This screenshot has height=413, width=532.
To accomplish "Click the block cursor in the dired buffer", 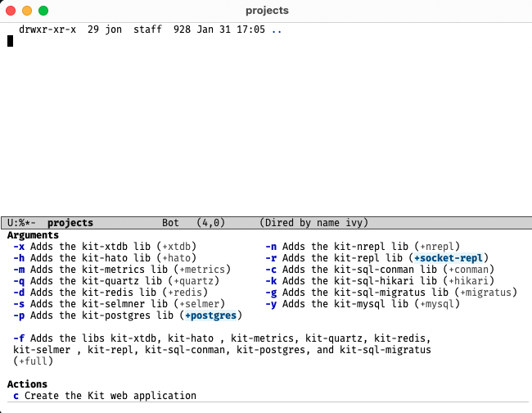I will pos(10,41).
